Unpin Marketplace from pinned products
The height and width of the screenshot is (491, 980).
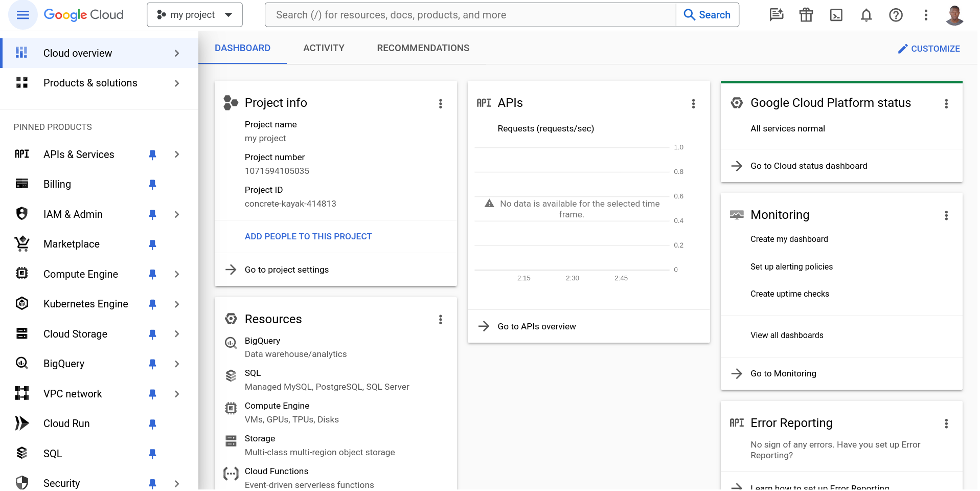pos(152,244)
